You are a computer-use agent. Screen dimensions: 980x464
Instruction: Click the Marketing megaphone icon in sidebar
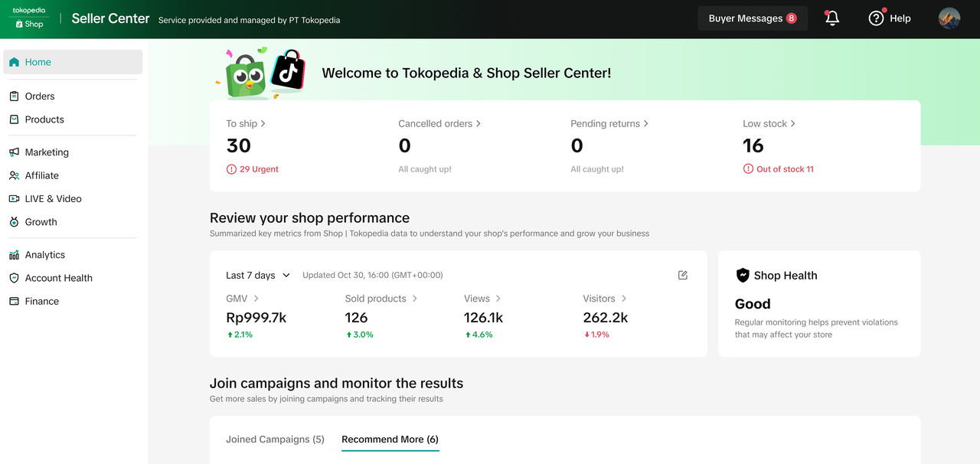click(x=14, y=152)
